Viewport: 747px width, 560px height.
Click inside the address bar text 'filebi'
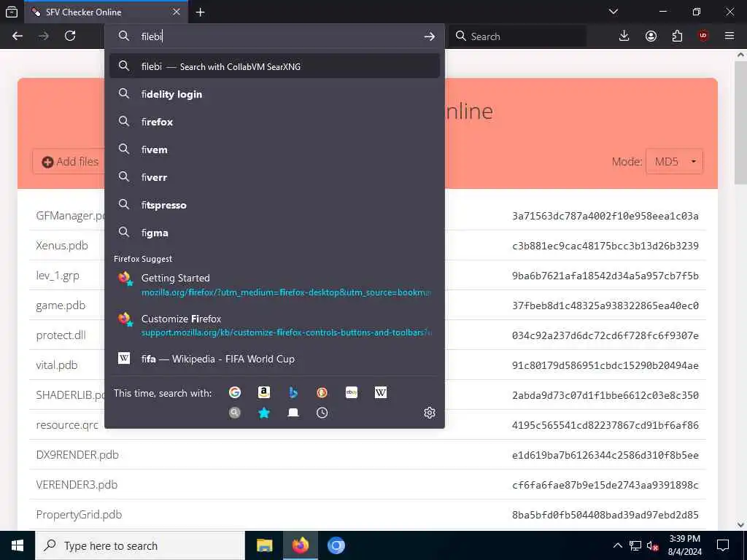(152, 36)
